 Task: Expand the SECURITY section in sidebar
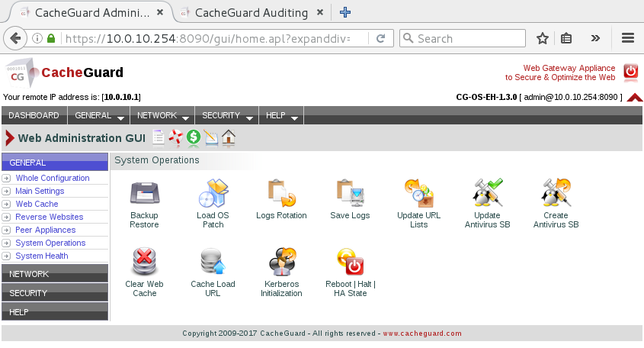click(55, 293)
